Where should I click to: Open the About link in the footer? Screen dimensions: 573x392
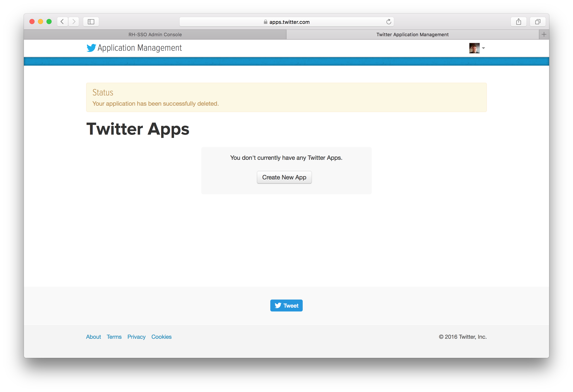[93, 337]
